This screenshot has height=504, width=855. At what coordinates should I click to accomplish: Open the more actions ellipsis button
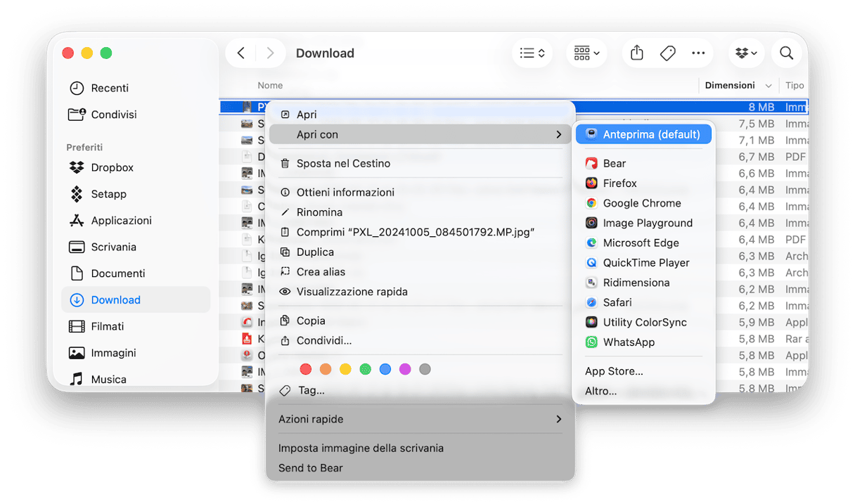[x=698, y=53]
